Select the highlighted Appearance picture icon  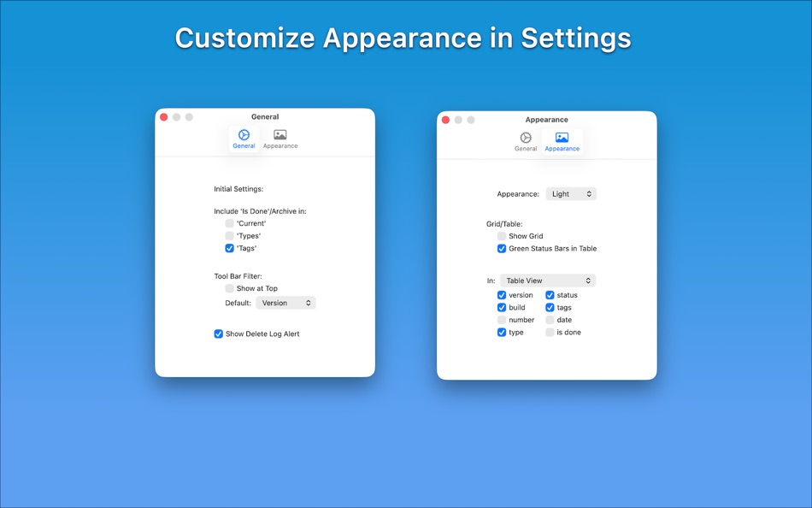pos(562,138)
